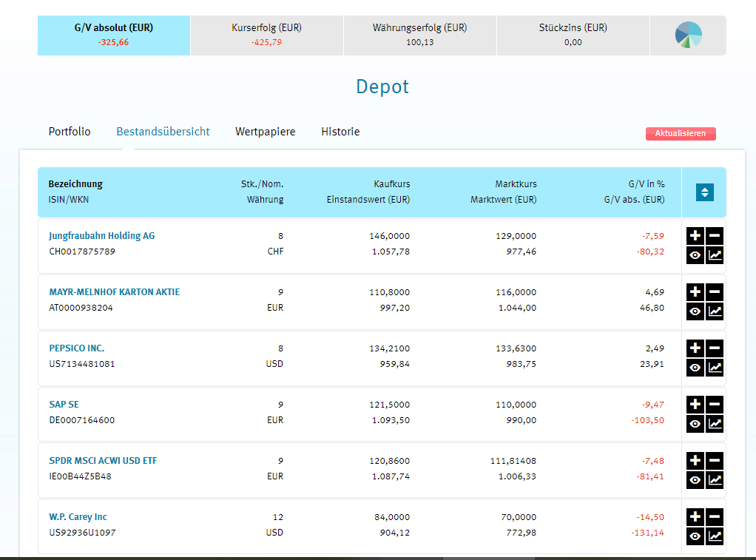This screenshot has width=756, height=560.
Task: Select the Bestandsübersicht tab
Action: coord(163,132)
